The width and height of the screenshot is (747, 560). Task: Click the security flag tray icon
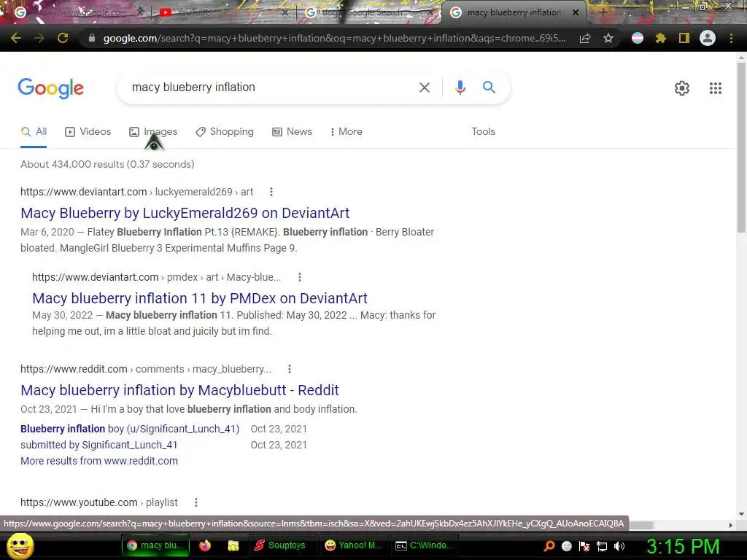coord(584,546)
